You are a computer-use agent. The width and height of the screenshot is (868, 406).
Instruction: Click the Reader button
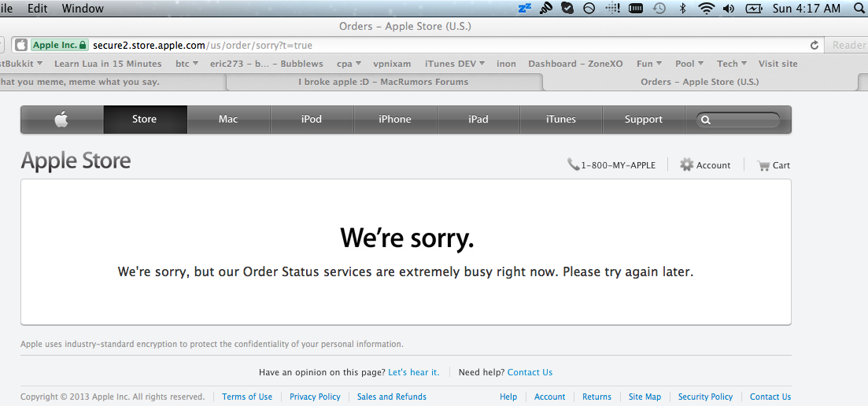click(x=848, y=46)
